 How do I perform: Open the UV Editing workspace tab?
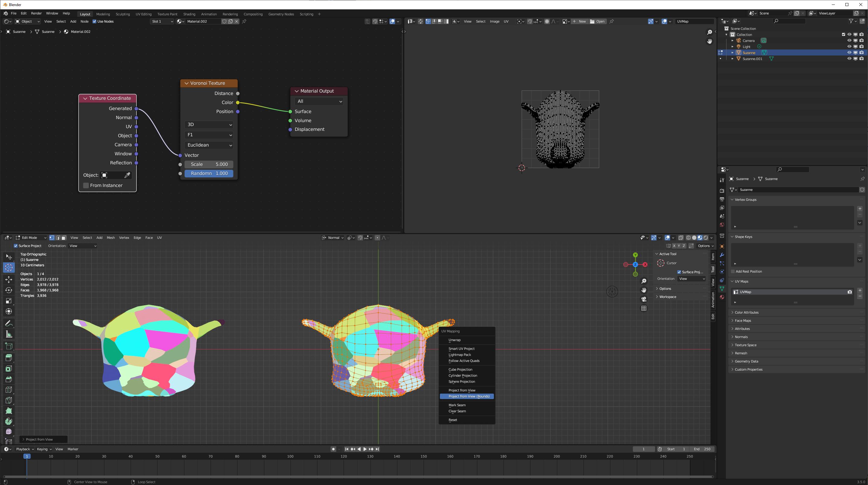point(144,14)
